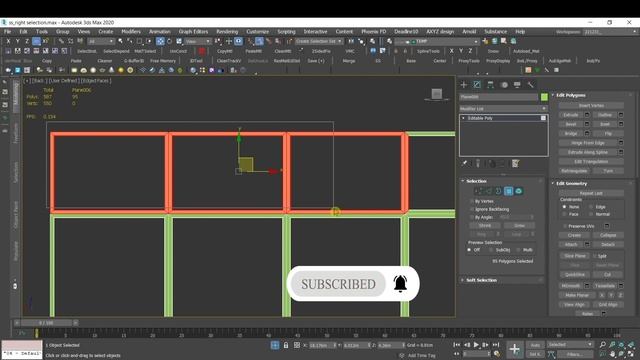Click the Hinge From Edge button
Image resolution: width=640 pixels, height=360 pixels.
tap(588, 143)
